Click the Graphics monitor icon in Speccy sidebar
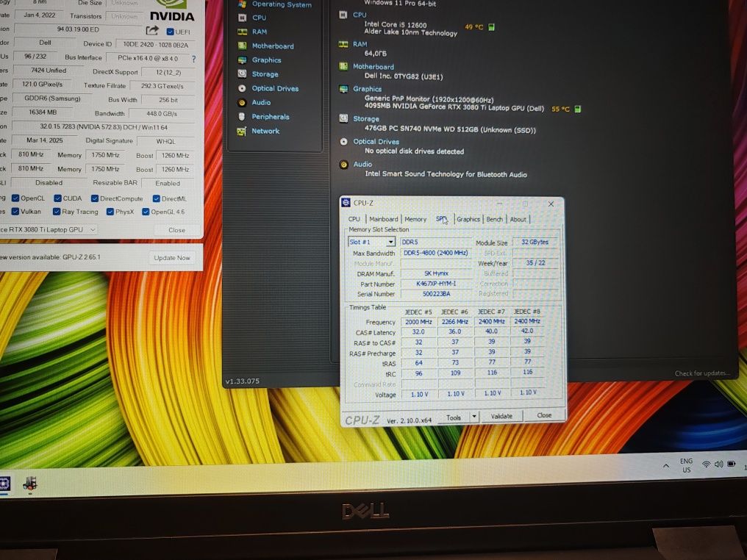 pyautogui.click(x=242, y=60)
